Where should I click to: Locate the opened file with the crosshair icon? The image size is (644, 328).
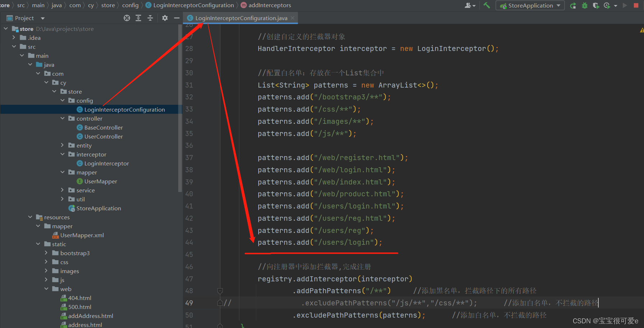[x=127, y=18]
